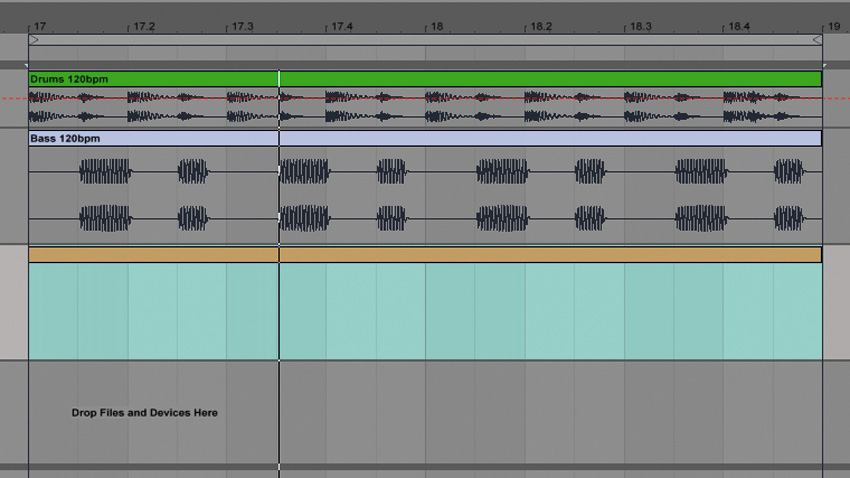Click the Bass clip waveform
The image size is (850, 478).
[425, 195]
